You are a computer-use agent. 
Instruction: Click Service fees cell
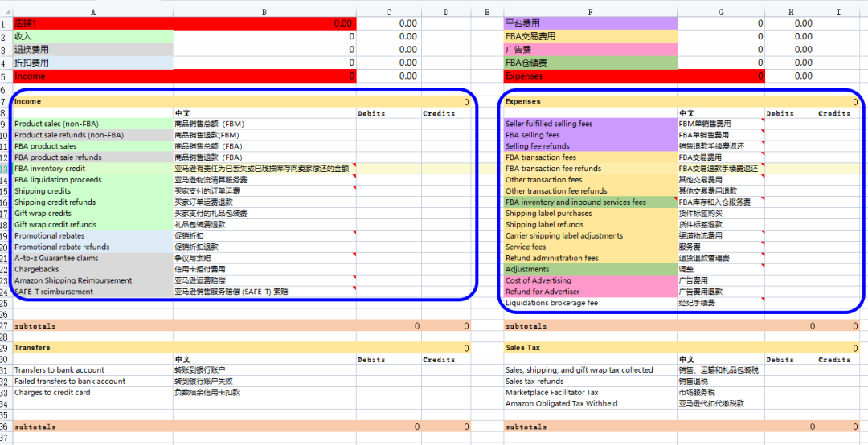tap(590, 247)
